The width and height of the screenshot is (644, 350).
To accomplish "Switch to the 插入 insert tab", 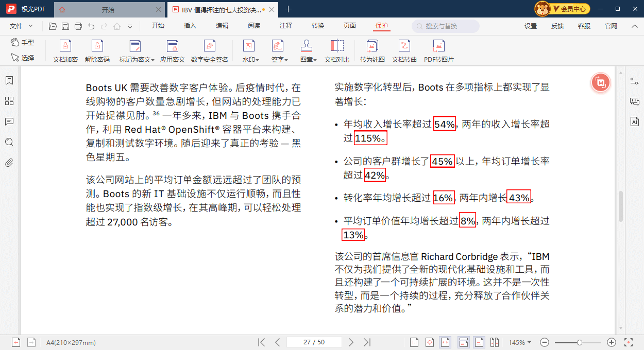I will coord(190,26).
